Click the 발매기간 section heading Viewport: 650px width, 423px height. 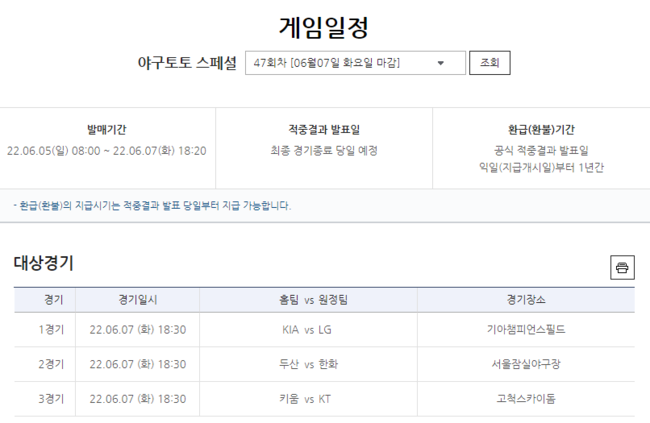tap(107, 129)
